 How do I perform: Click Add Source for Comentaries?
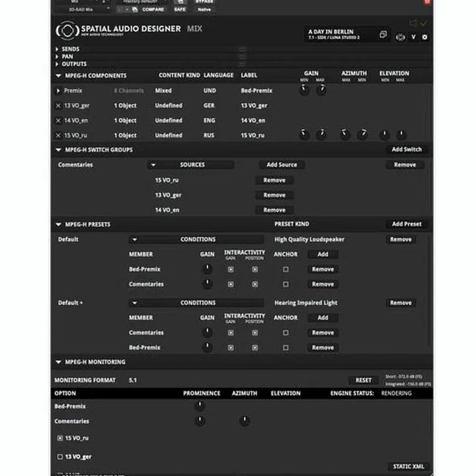[x=282, y=165]
